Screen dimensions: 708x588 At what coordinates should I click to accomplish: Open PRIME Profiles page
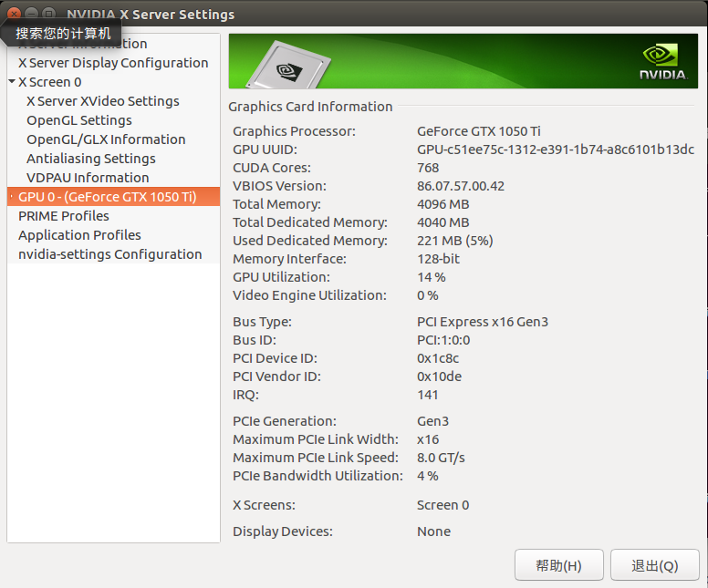(x=64, y=216)
